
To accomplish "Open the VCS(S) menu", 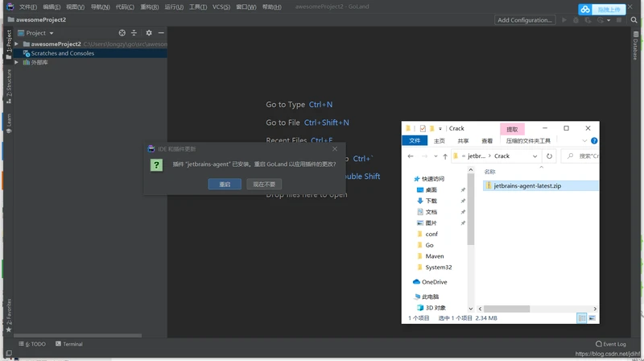I will (x=221, y=7).
